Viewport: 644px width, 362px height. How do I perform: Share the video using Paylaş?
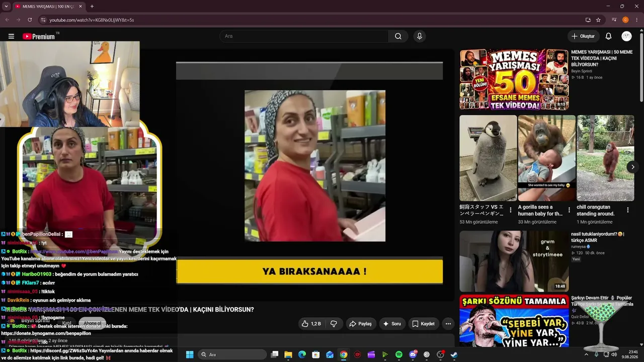pos(361,324)
